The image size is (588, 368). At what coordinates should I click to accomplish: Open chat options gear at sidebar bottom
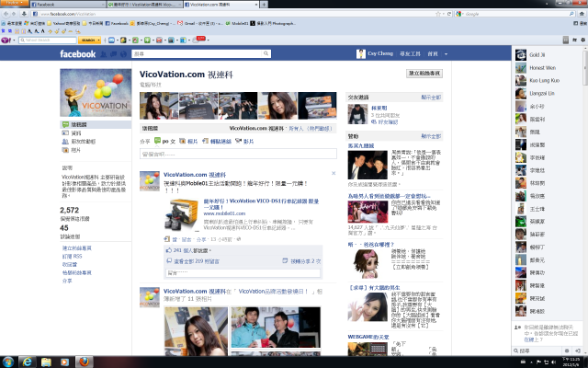[567, 351]
